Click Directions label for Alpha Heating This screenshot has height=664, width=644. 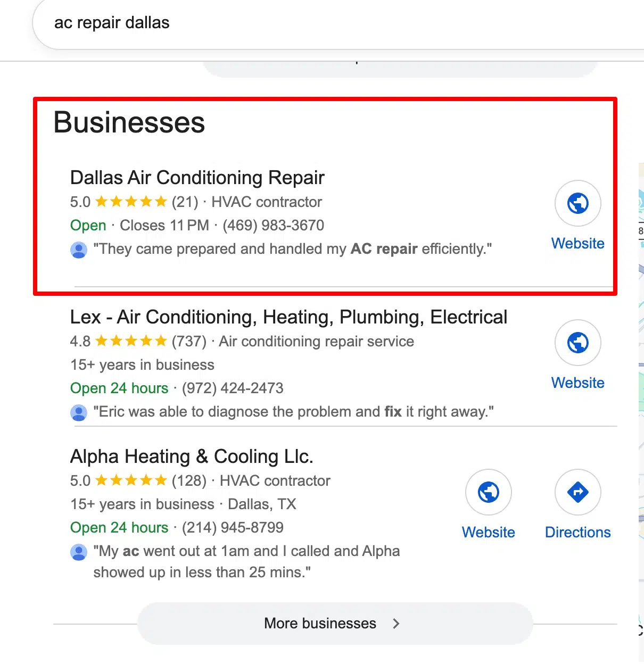tap(577, 533)
